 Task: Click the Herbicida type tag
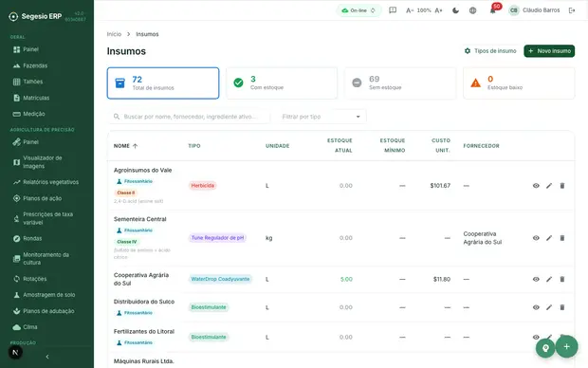(x=203, y=186)
